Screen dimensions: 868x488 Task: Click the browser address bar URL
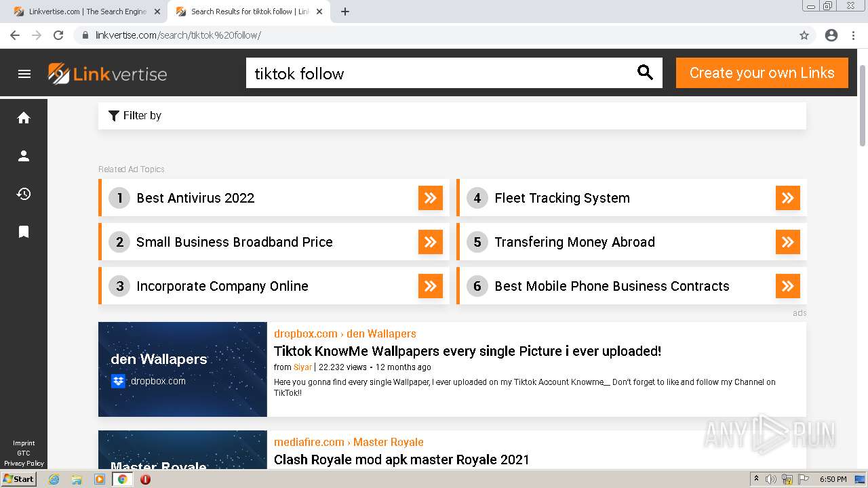pos(178,35)
